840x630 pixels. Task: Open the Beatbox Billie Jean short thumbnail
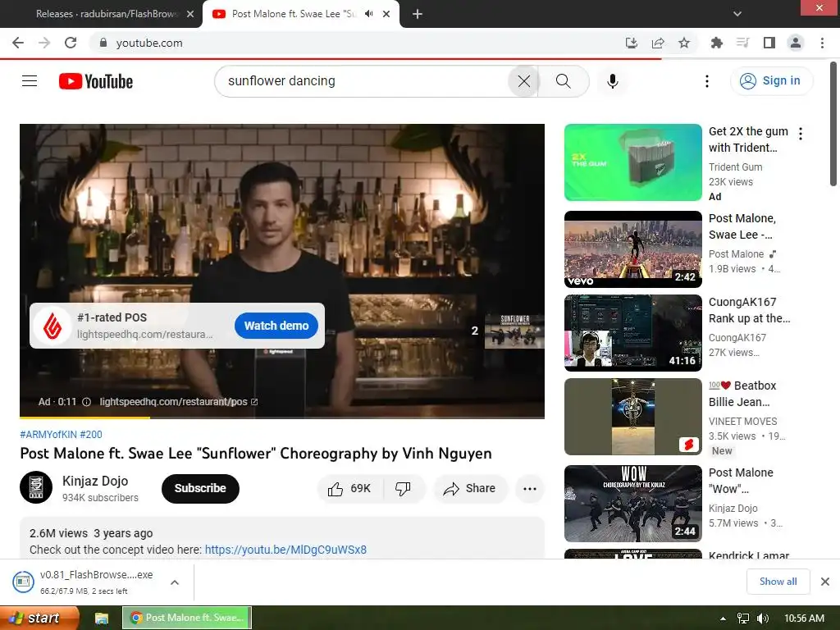coord(632,417)
